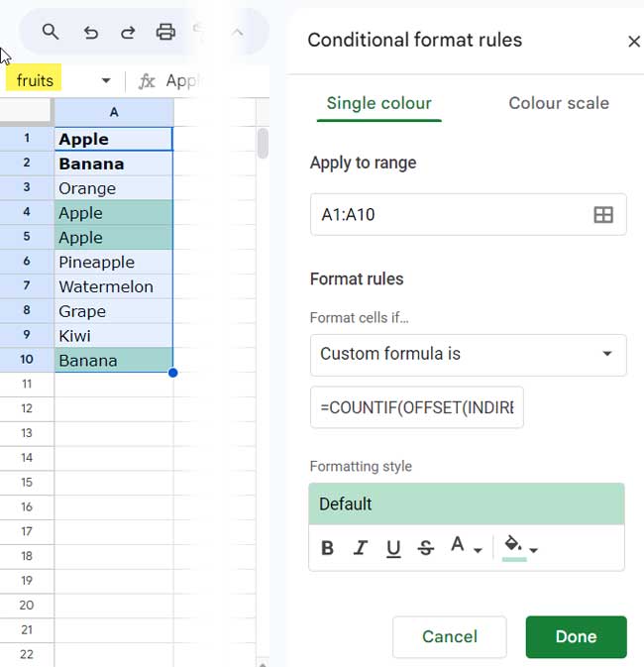Switch to the Single colour tab
644x667 pixels.
(x=379, y=104)
